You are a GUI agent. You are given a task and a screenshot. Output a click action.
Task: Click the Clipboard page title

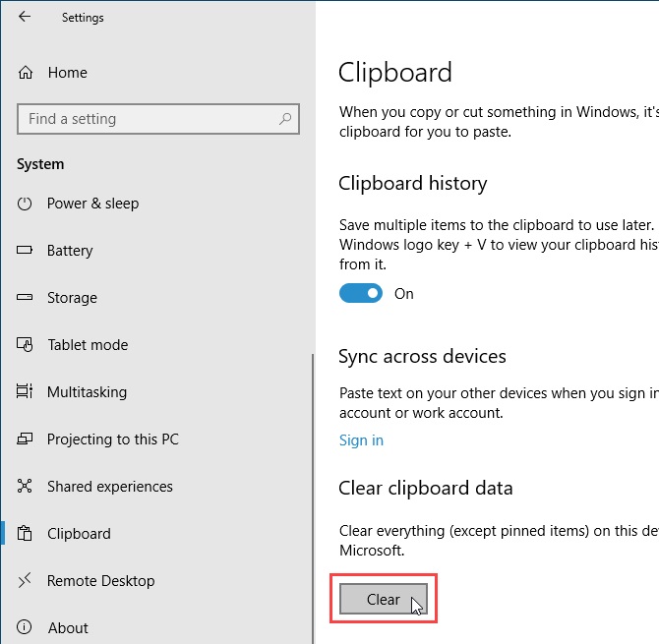point(395,72)
